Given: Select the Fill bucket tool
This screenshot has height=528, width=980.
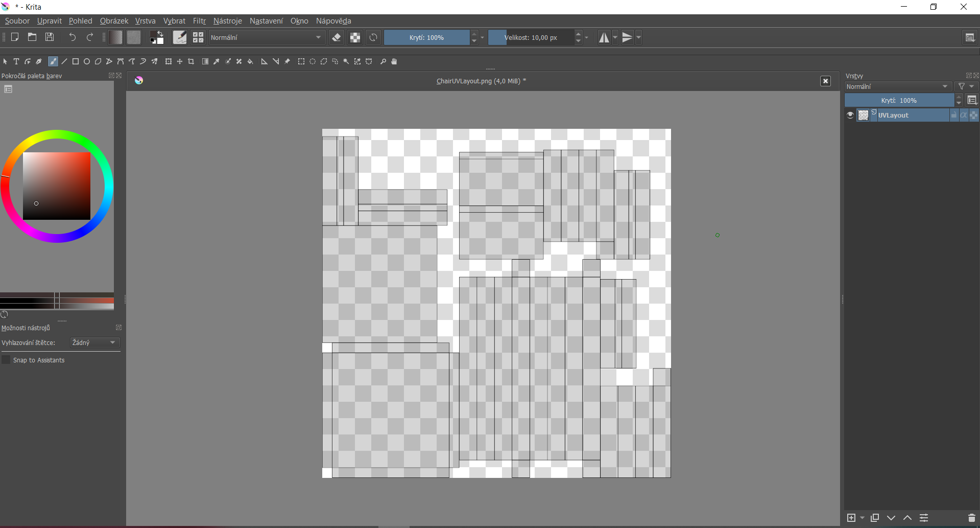Looking at the screenshot, I should click(250, 61).
